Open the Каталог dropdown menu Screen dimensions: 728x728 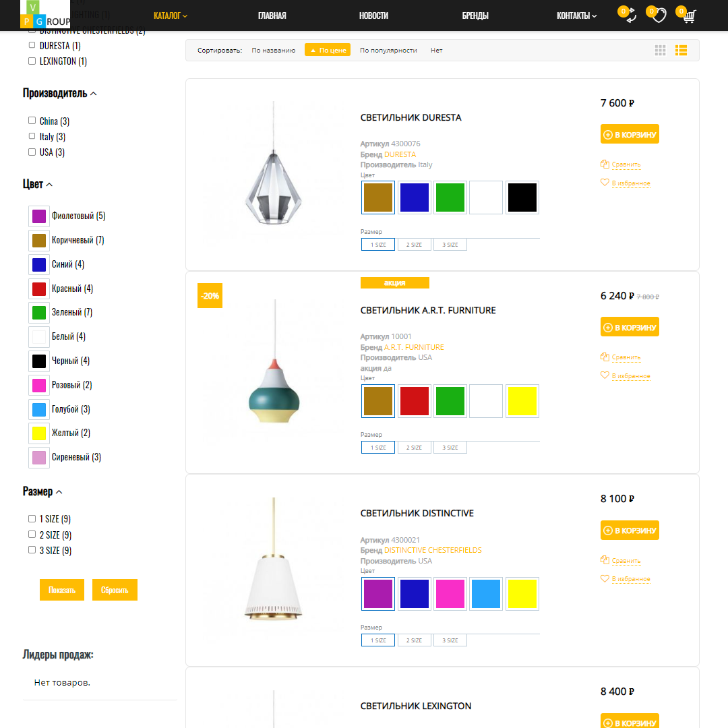(171, 16)
